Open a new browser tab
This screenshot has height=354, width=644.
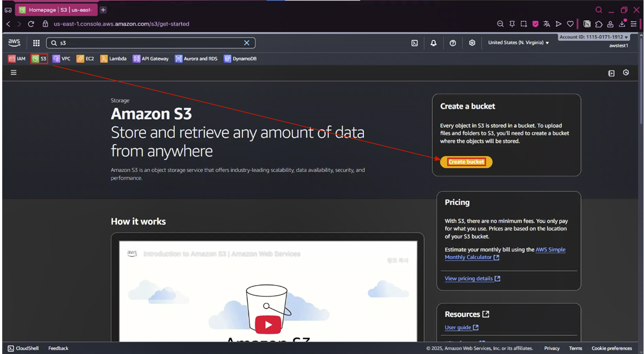point(103,10)
